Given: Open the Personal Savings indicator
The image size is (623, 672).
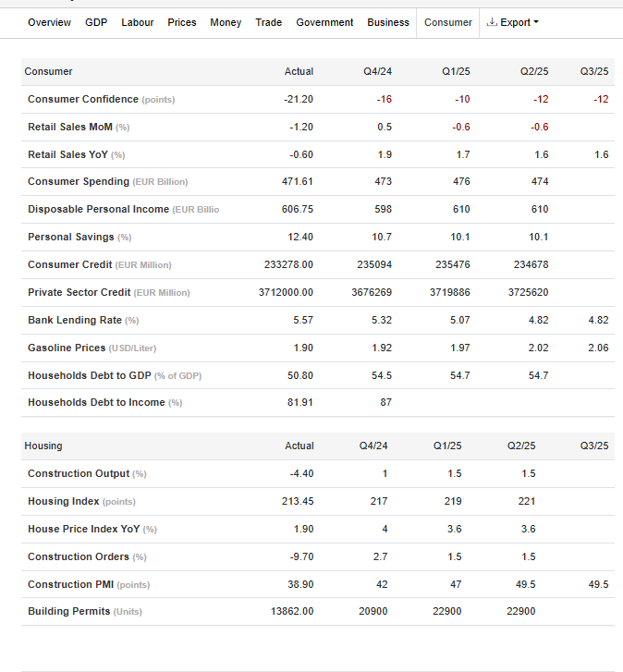Looking at the screenshot, I should click(71, 237).
